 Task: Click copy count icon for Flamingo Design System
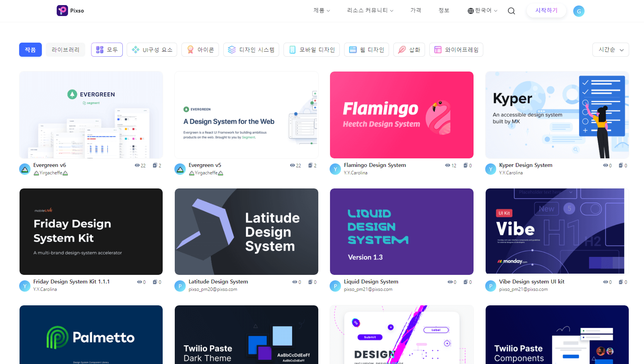coord(466,165)
